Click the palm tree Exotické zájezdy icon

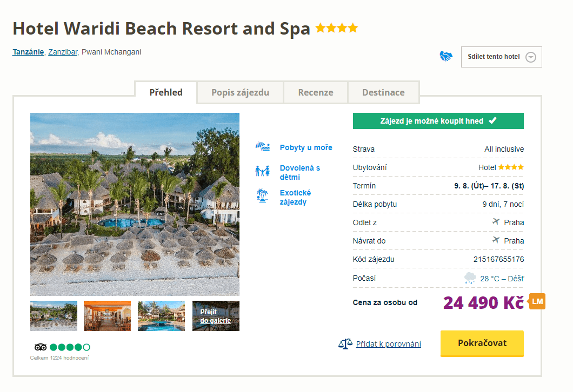263,195
